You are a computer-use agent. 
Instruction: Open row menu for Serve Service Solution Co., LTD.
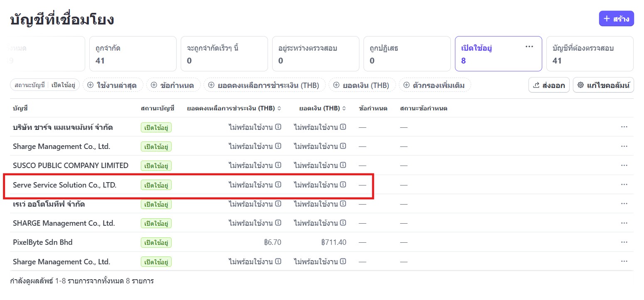click(624, 185)
